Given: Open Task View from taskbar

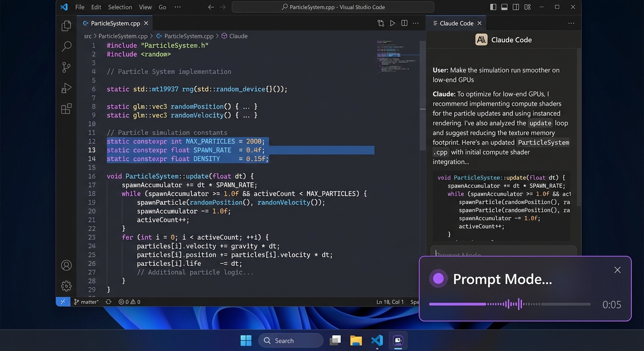Looking at the screenshot, I should pos(335,340).
